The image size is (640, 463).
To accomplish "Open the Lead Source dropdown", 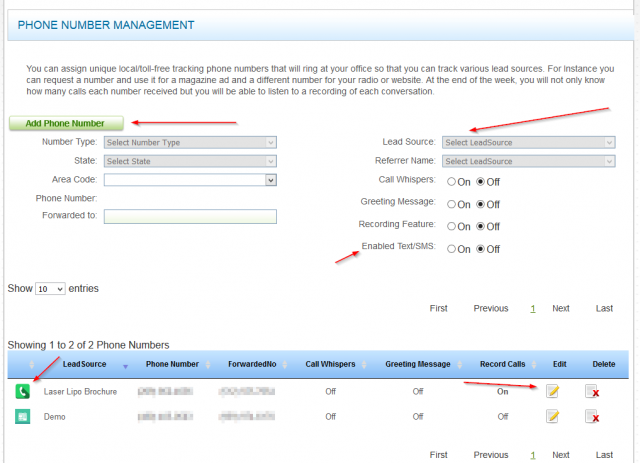I will coord(529,142).
